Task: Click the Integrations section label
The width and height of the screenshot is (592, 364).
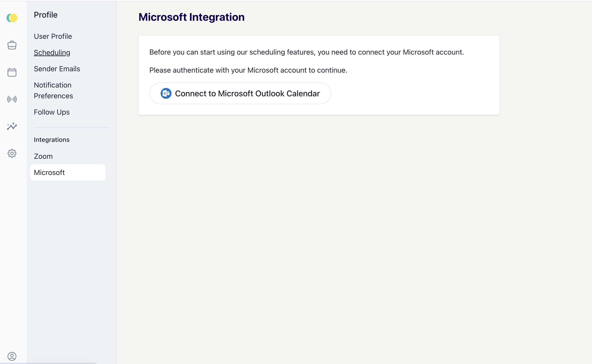Action: tap(51, 140)
